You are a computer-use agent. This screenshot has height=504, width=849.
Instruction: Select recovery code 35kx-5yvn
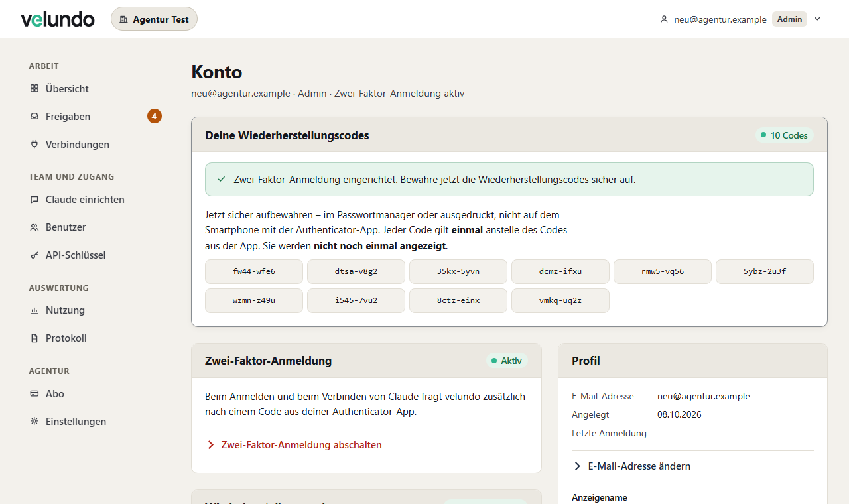(x=458, y=271)
